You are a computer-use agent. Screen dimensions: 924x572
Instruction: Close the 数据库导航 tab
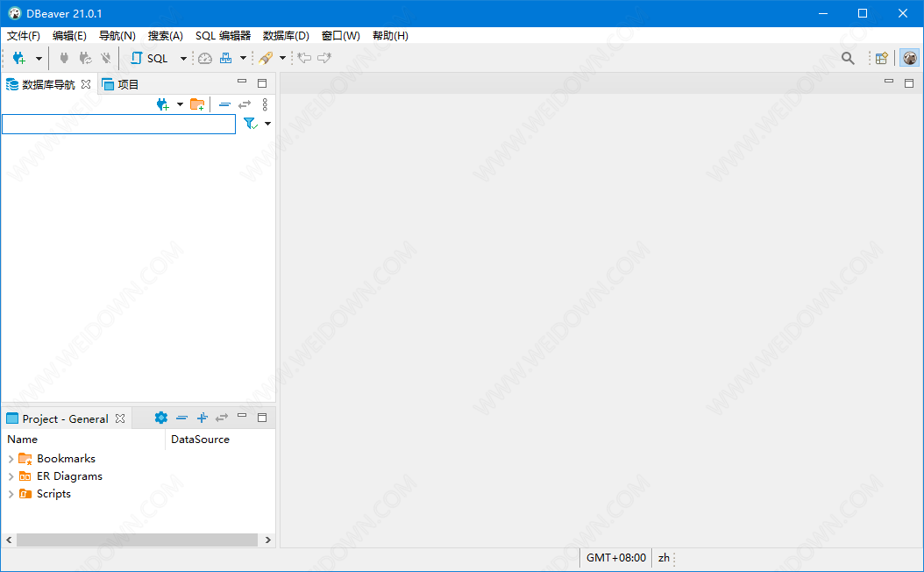coord(86,84)
